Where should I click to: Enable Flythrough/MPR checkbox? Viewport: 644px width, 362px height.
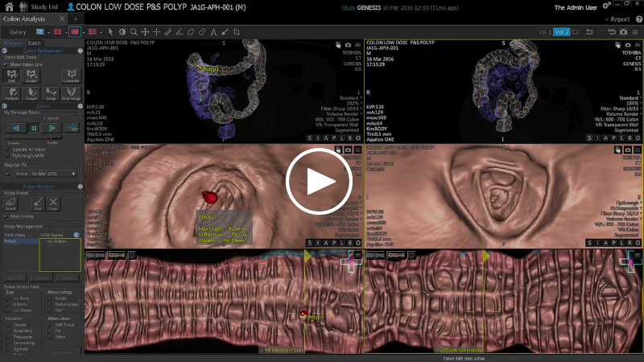click(7, 155)
